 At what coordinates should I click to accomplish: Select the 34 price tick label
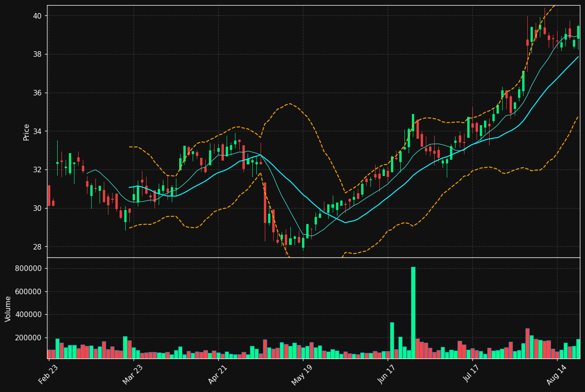(x=37, y=131)
